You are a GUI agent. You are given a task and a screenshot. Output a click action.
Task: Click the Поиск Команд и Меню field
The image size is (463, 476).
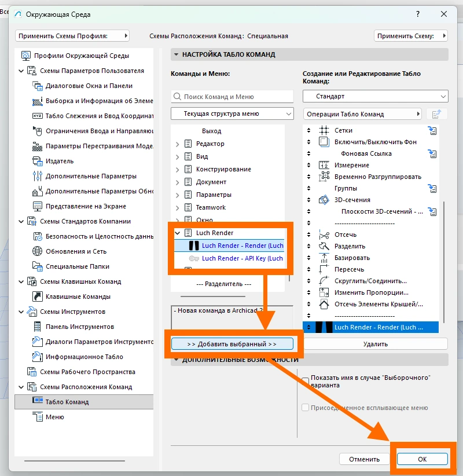[x=232, y=97]
